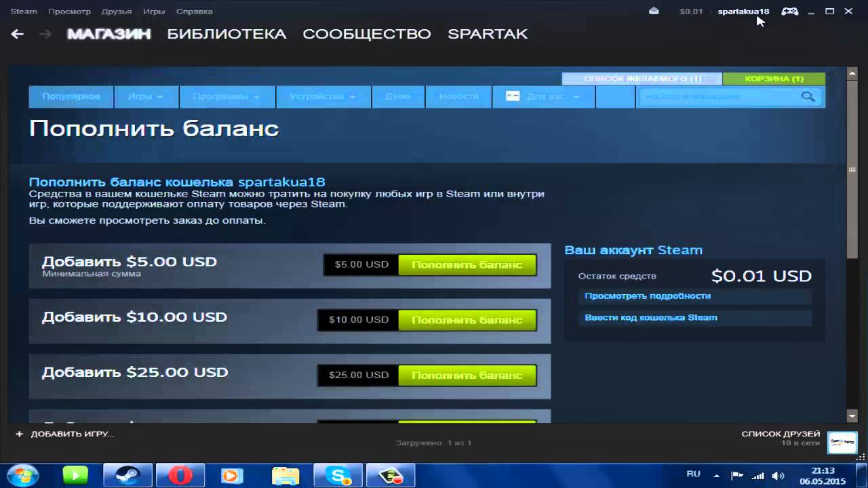Launch Opera browser from taskbar
This screenshot has width=868, height=488.
(180, 475)
